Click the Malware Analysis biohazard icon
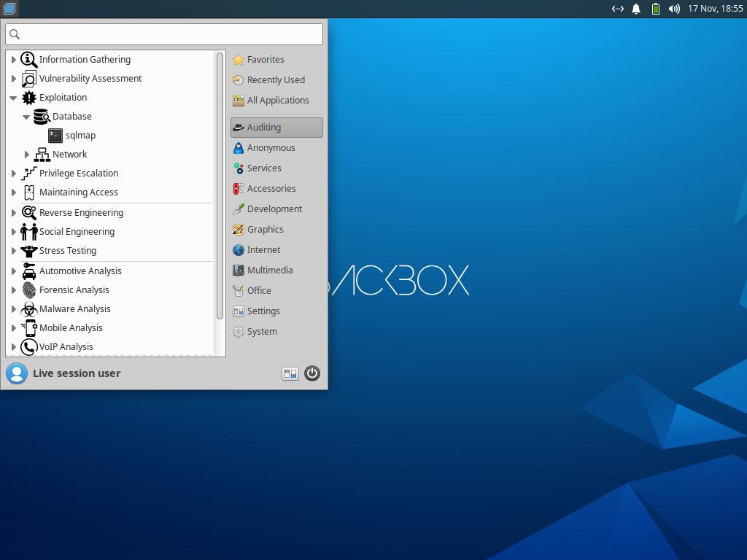Image resolution: width=747 pixels, height=560 pixels. 28,309
